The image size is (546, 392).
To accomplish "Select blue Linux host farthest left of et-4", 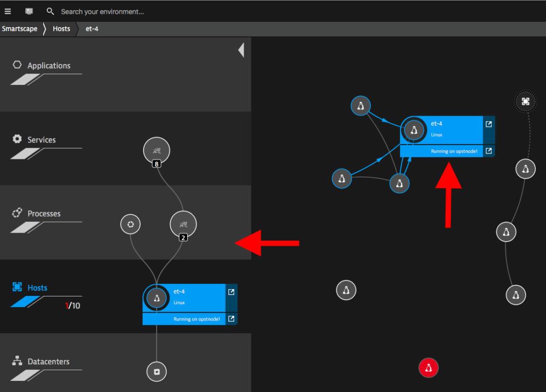I will pos(342,179).
